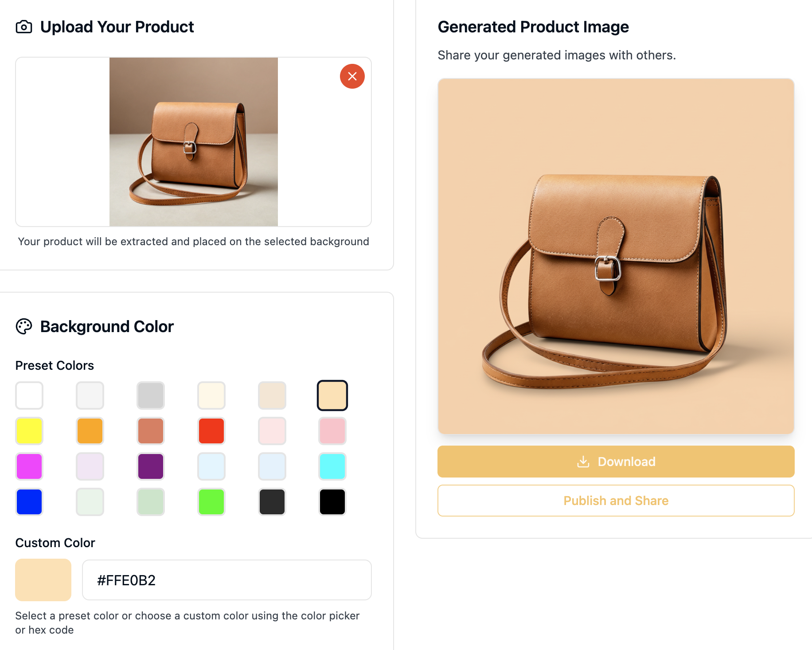Click Publish and Share

(x=616, y=501)
